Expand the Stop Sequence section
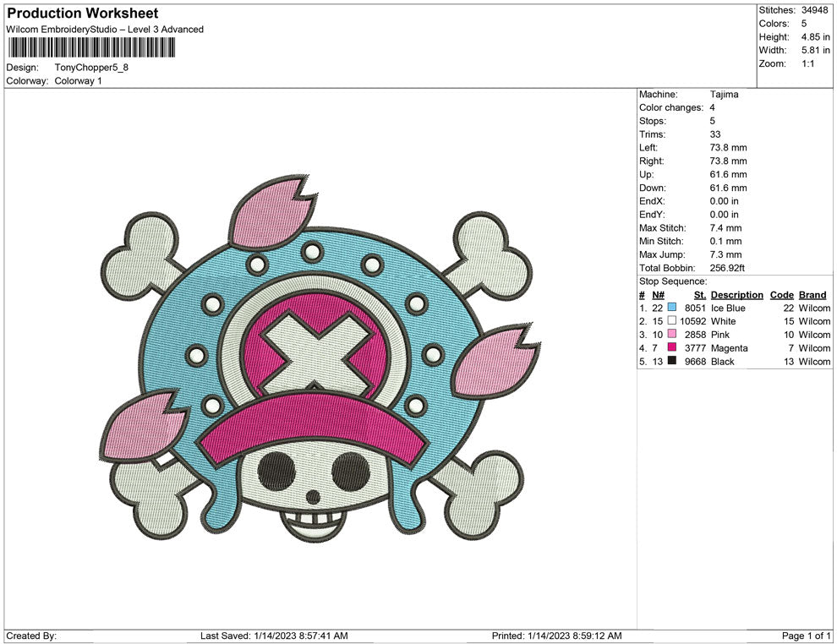 [672, 281]
